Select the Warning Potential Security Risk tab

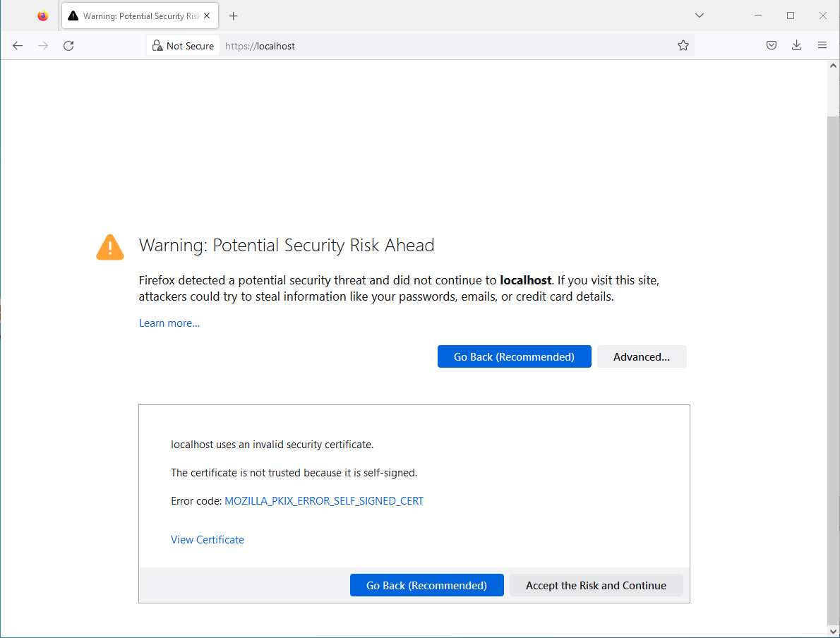pyautogui.click(x=139, y=15)
